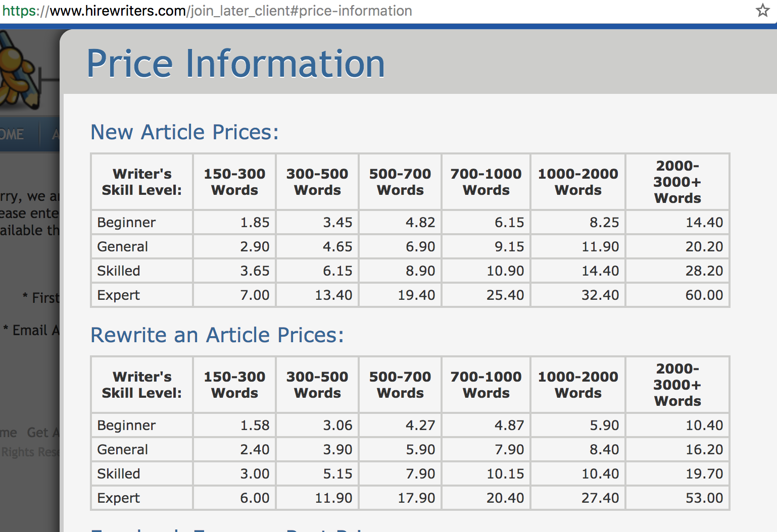Click the 3.90 rewrite price cell
This screenshot has height=532, width=777.
317,449
